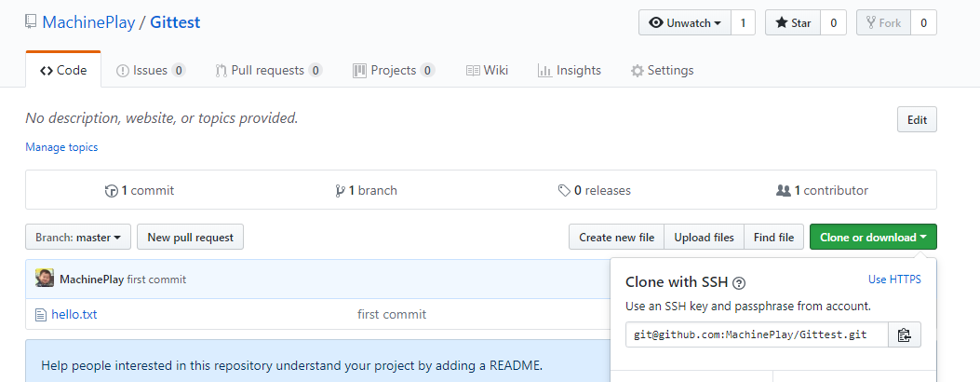Image resolution: width=980 pixels, height=382 pixels.
Task: Click the Issues exclamation icon
Action: click(123, 71)
